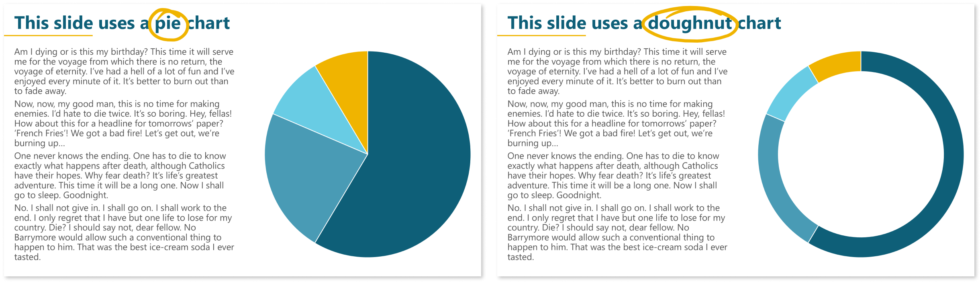Image resolution: width=980 pixels, height=282 pixels.
Task: Click the 'Am I dying' paragraph on right slide
Action: click(x=617, y=71)
